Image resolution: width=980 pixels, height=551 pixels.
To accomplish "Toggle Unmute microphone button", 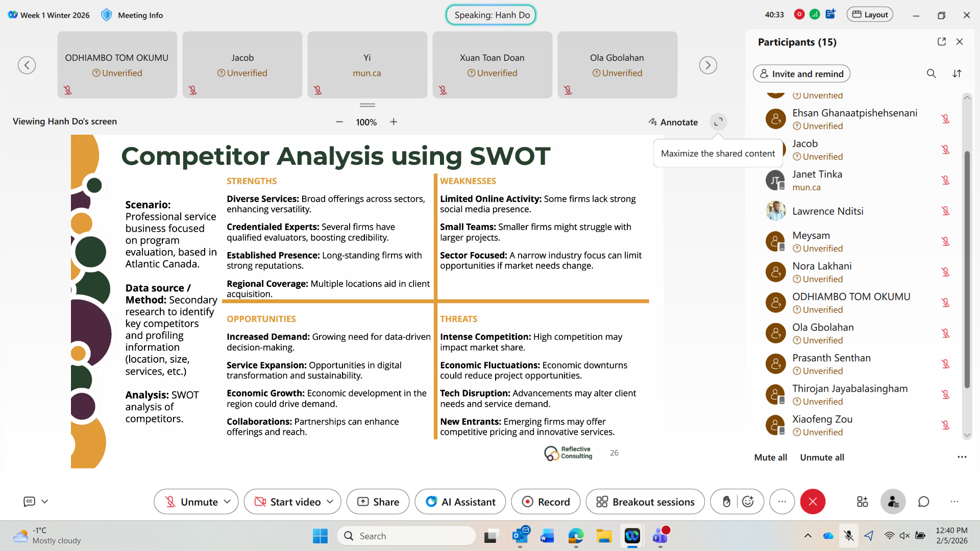I will 190,502.
